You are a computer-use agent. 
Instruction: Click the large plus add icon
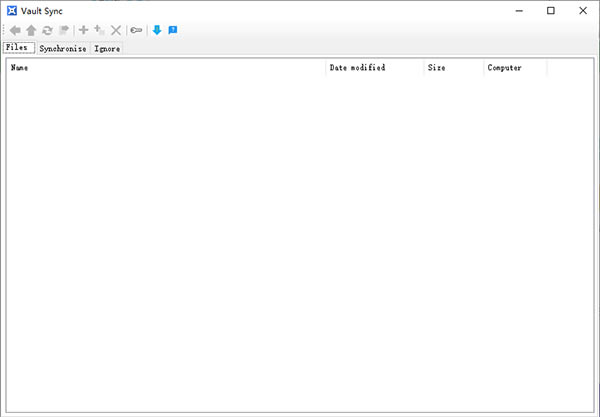pos(83,30)
